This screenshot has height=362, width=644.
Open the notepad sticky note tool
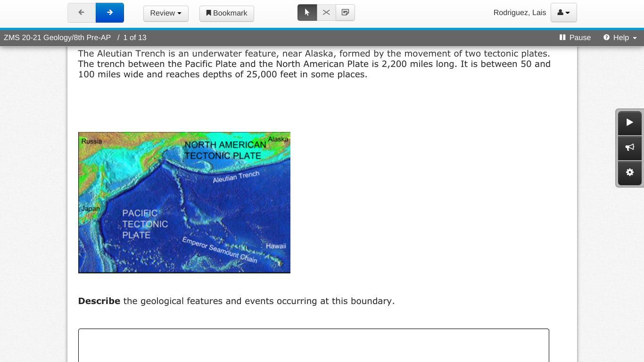tap(345, 13)
